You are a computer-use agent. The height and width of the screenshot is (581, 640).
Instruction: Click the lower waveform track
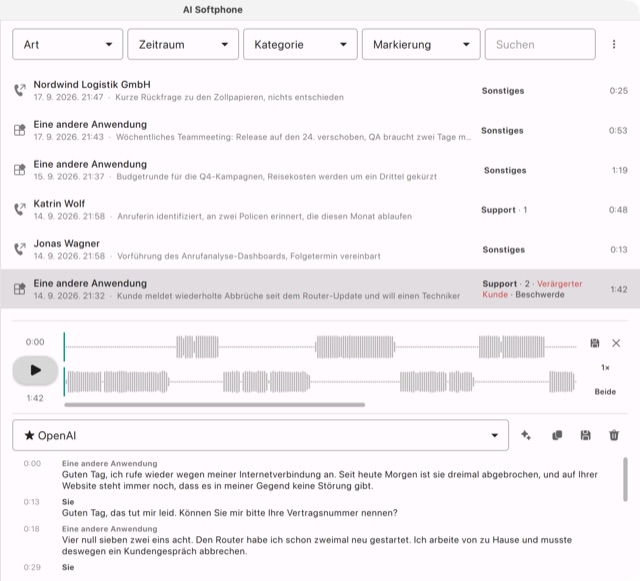tap(320, 382)
